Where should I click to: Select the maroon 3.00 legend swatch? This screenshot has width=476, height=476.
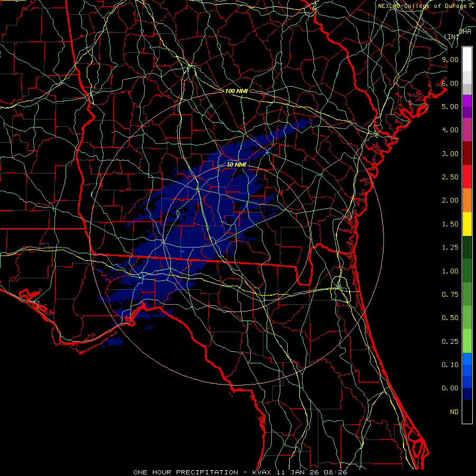tap(467, 153)
